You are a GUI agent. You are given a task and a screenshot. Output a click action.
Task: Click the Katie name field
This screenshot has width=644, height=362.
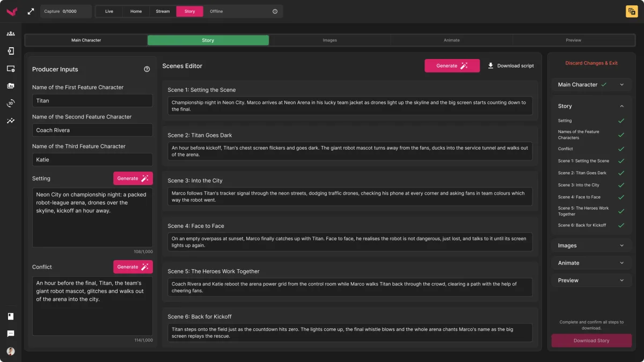(92, 159)
